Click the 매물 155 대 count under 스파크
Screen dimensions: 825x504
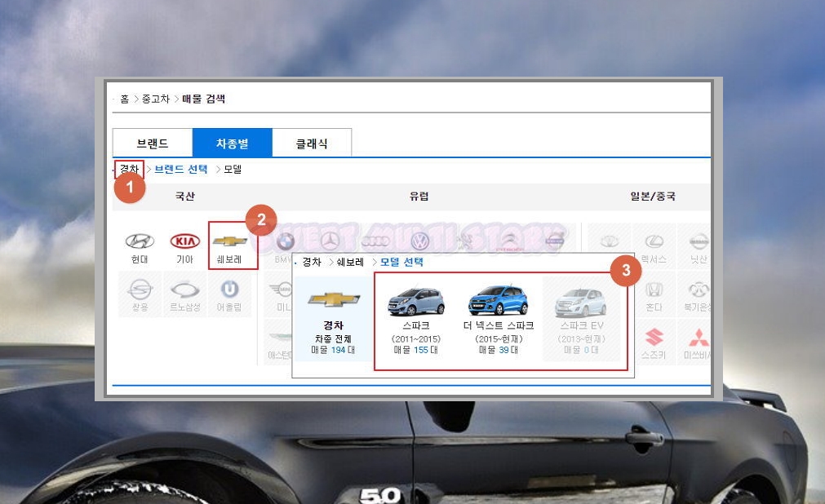(415, 350)
